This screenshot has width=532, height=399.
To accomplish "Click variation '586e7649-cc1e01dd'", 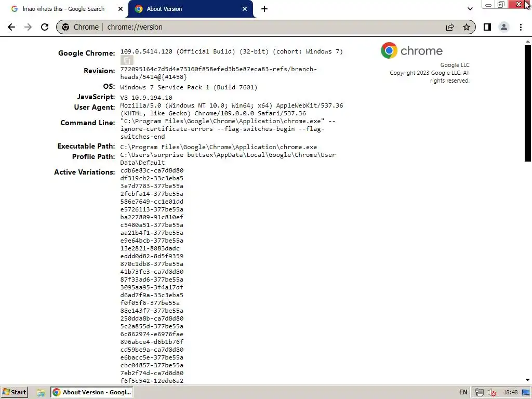I will point(152,202).
